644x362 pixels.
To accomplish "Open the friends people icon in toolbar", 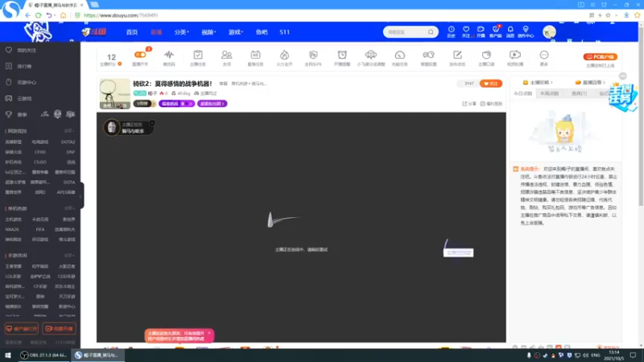I will tap(227, 55).
